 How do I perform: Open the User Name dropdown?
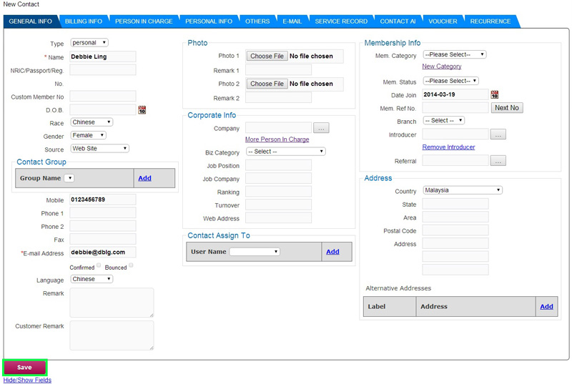point(255,252)
